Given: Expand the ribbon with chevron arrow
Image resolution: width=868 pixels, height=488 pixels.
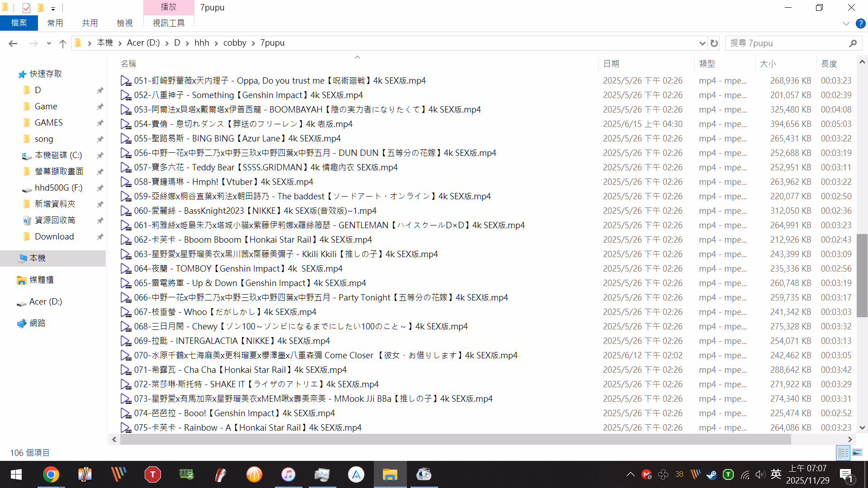Looking at the screenshot, I should pyautogui.click(x=846, y=23).
